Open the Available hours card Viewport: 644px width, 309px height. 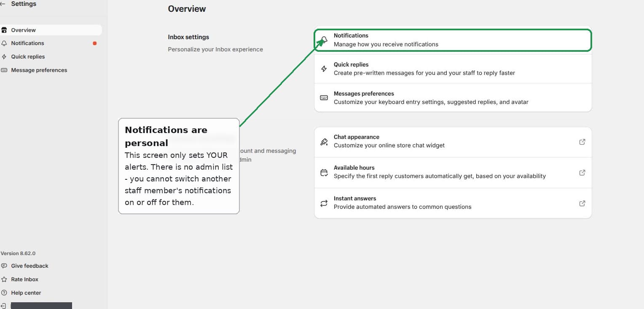(x=453, y=172)
